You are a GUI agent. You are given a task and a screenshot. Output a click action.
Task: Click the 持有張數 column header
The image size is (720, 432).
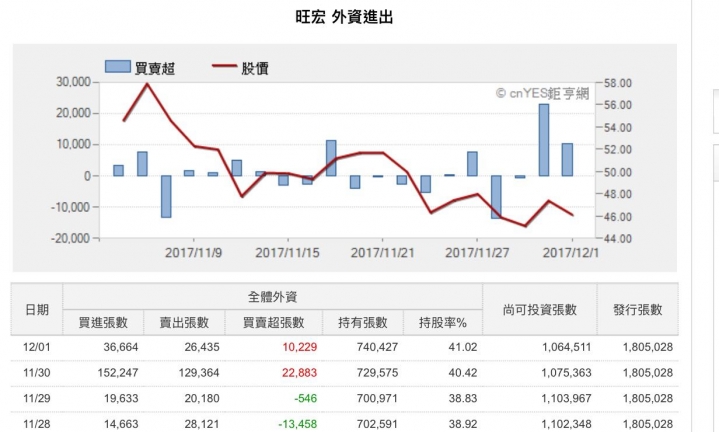point(363,323)
